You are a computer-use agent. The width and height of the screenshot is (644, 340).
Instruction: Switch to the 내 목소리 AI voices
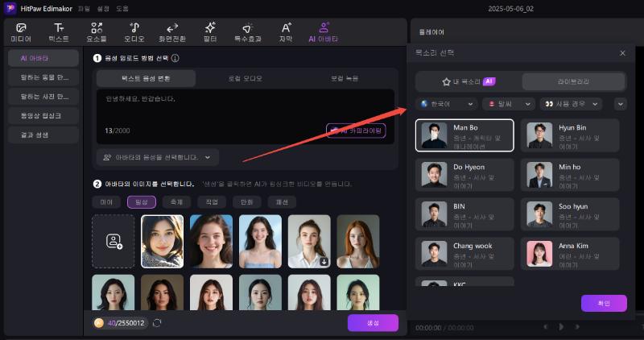tap(468, 81)
